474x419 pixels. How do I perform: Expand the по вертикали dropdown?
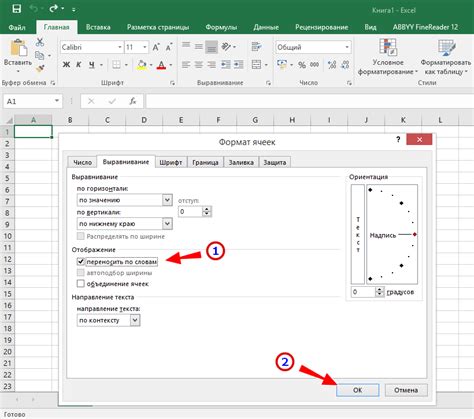point(167,223)
